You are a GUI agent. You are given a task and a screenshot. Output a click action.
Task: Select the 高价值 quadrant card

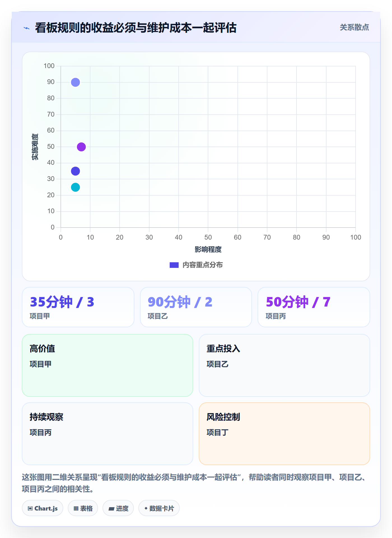click(108, 365)
